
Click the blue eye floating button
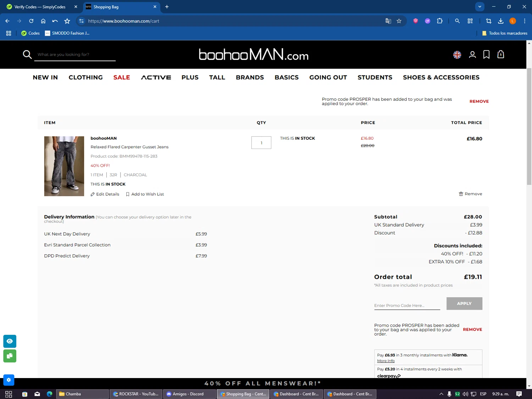pos(10,341)
